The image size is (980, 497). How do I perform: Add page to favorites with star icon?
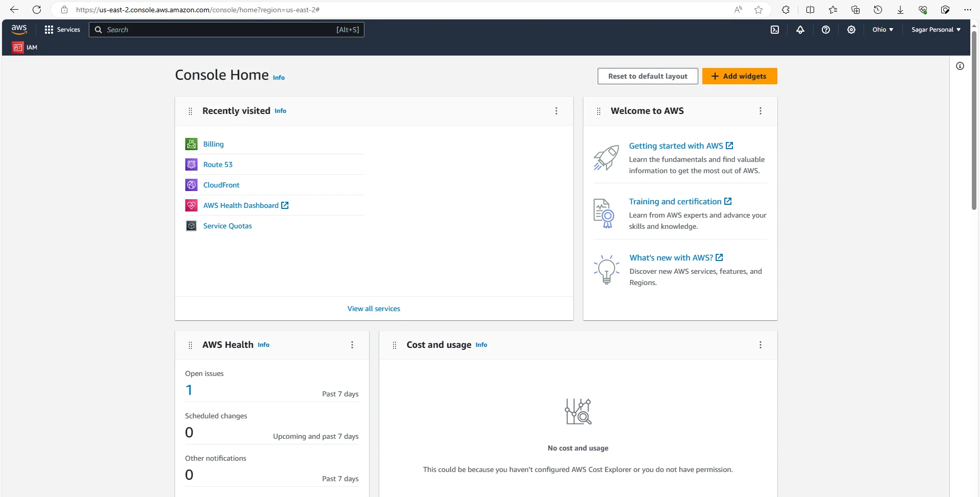click(x=758, y=10)
